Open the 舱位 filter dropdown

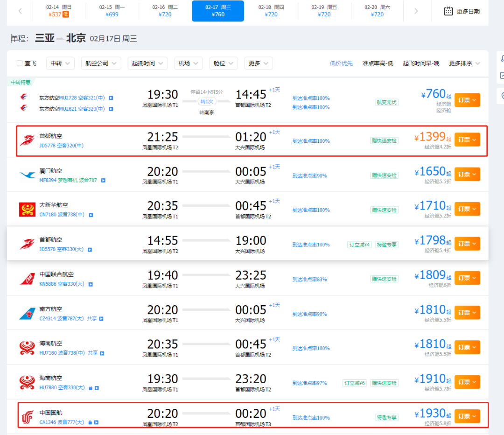(223, 63)
